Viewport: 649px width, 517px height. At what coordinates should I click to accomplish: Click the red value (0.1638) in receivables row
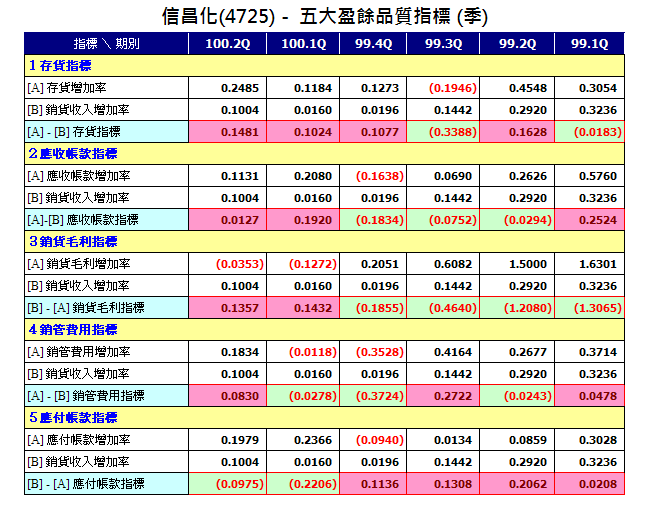[380, 176]
